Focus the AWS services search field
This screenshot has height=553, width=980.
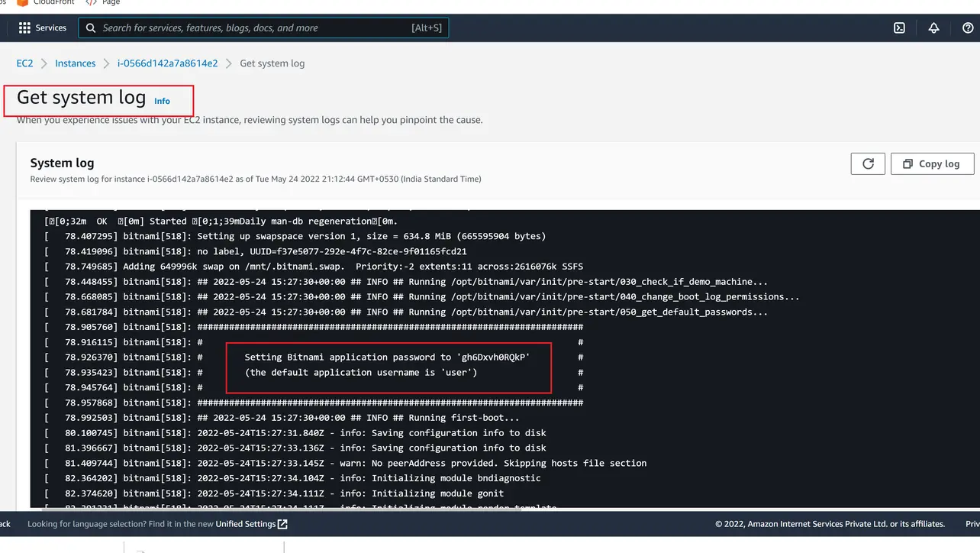click(263, 28)
